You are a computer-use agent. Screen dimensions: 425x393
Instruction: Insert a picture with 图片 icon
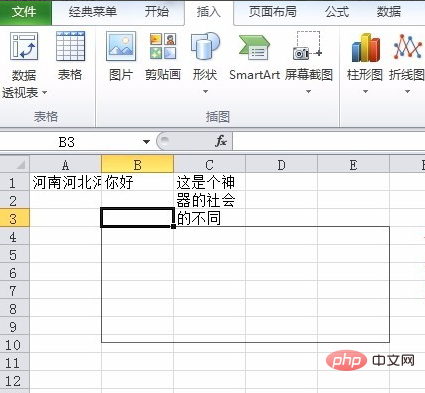coord(121,47)
